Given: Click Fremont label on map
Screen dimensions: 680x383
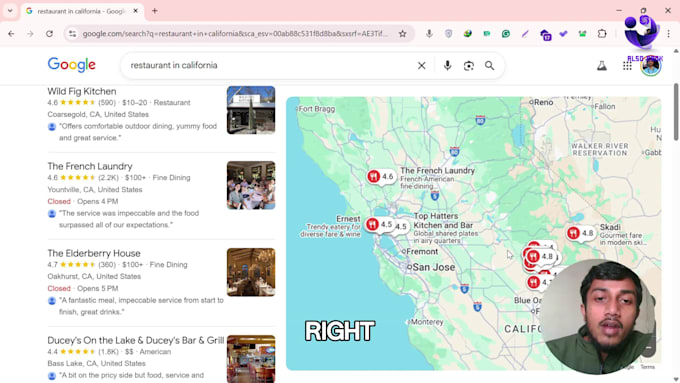Looking at the screenshot, I should (x=422, y=252).
